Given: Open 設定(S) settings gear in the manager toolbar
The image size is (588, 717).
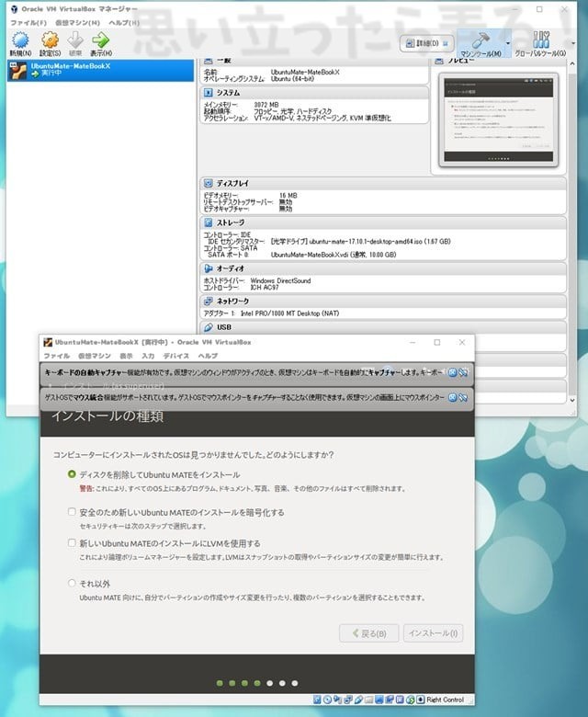Looking at the screenshot, I should (x=50, y=40).
